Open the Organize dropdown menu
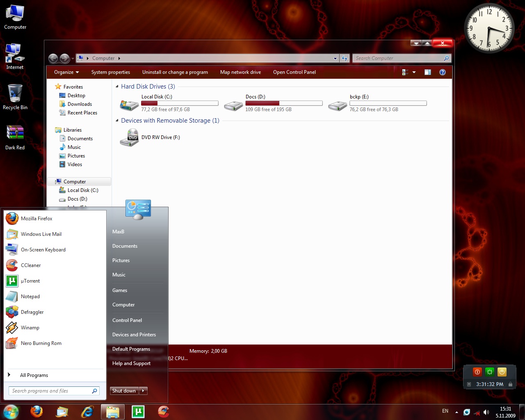Viewport: 525px width, 420px height. (66, 72)
